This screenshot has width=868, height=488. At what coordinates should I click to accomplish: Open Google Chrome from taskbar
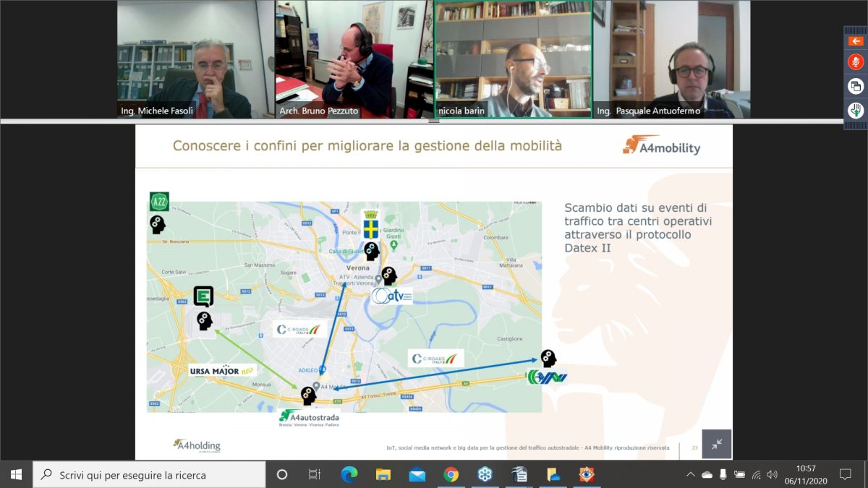click(451, 475)
